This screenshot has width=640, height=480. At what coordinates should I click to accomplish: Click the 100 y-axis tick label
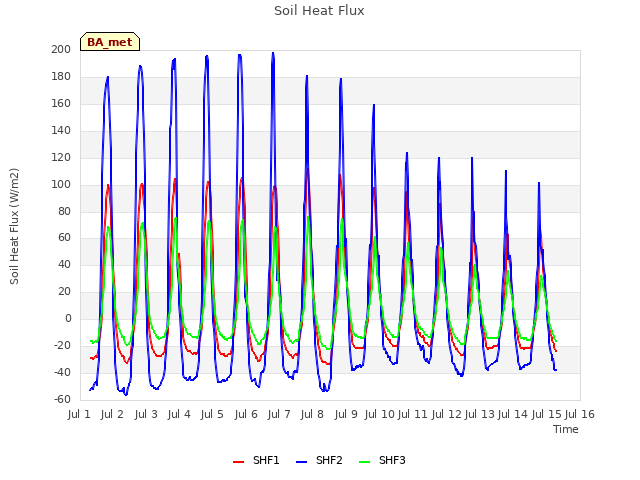point(61,184)
